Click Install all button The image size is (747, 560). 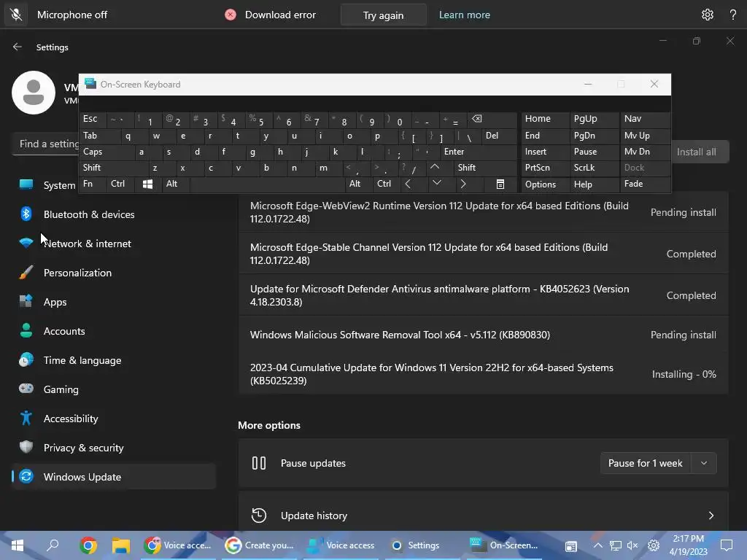click(x=700, y=152)
